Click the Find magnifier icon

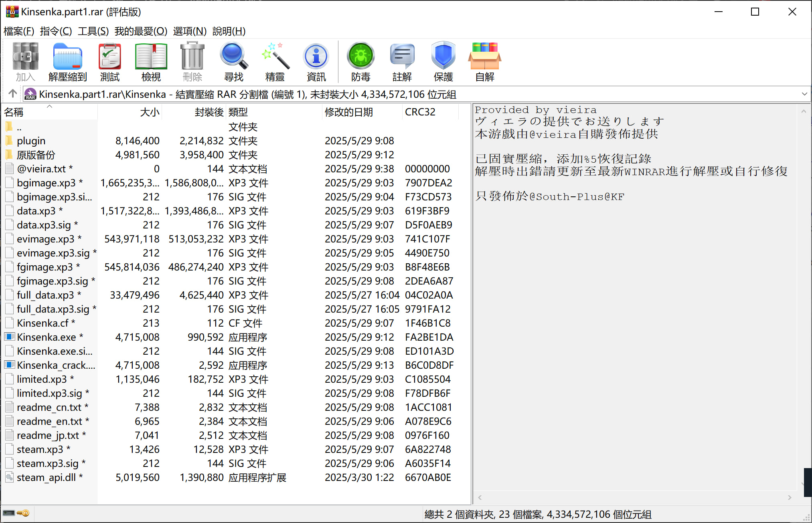[234, 61]
